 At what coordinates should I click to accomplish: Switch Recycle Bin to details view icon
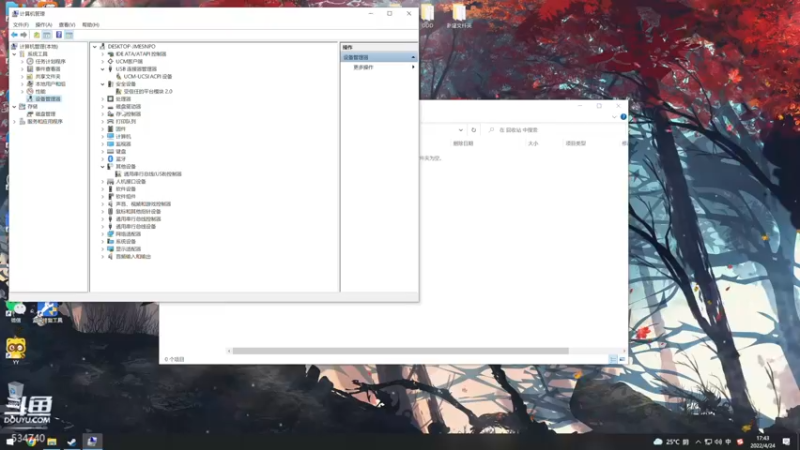point(613,359)
